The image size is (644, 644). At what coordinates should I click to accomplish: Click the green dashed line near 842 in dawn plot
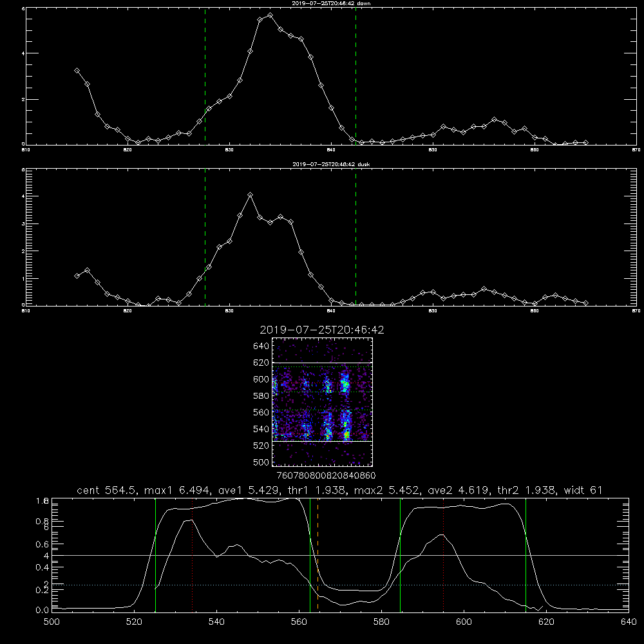point(355,76)
